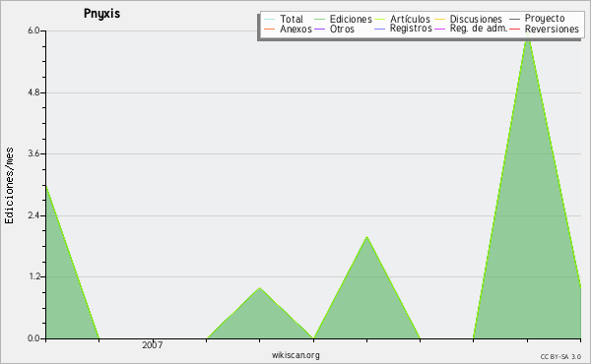591x364 pixels.
Task: Click the Artículos legend entry
Action: 402,19
